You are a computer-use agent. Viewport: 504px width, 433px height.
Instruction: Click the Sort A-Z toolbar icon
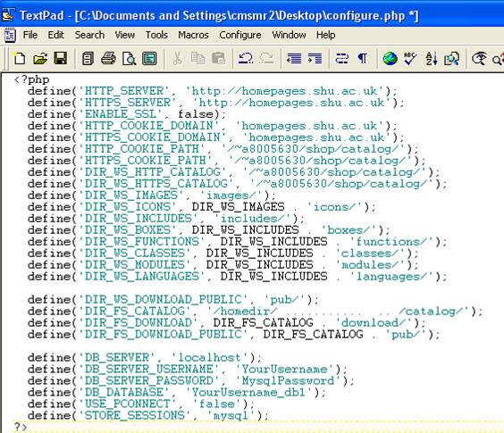pos(432,59)
